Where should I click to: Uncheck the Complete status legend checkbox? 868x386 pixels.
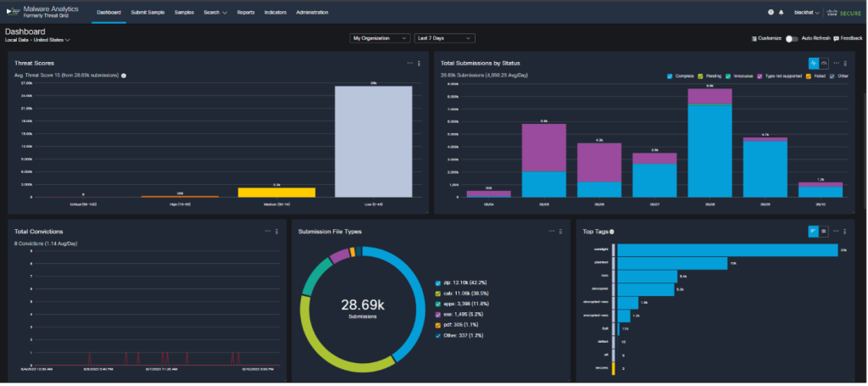(670, 76)
